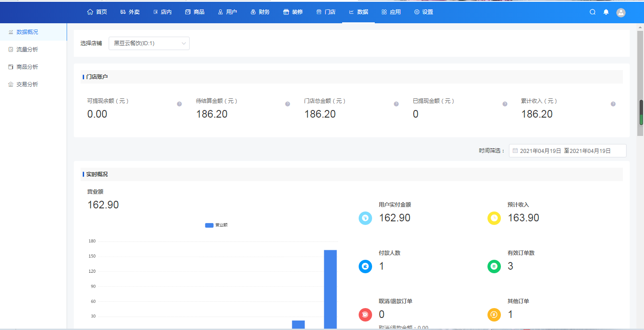Select 商品分析 in the left sidebar
644x330 pixels.
pos(27,67)
